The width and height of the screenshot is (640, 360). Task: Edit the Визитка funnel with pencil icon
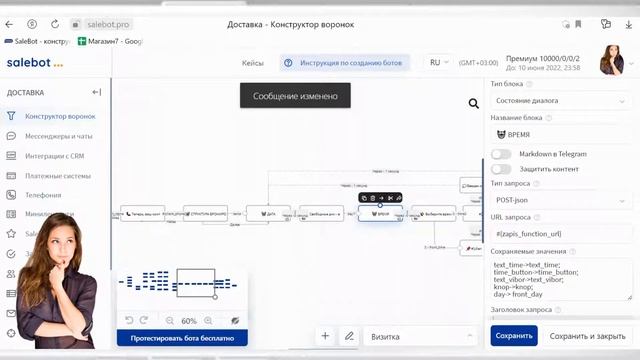coord(349,336)
